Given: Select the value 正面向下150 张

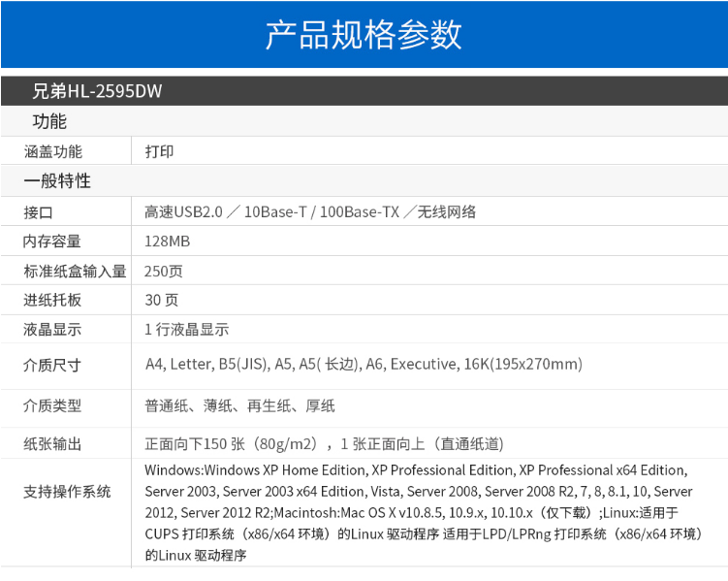Looking at the screenshot, I should point(324,444).
